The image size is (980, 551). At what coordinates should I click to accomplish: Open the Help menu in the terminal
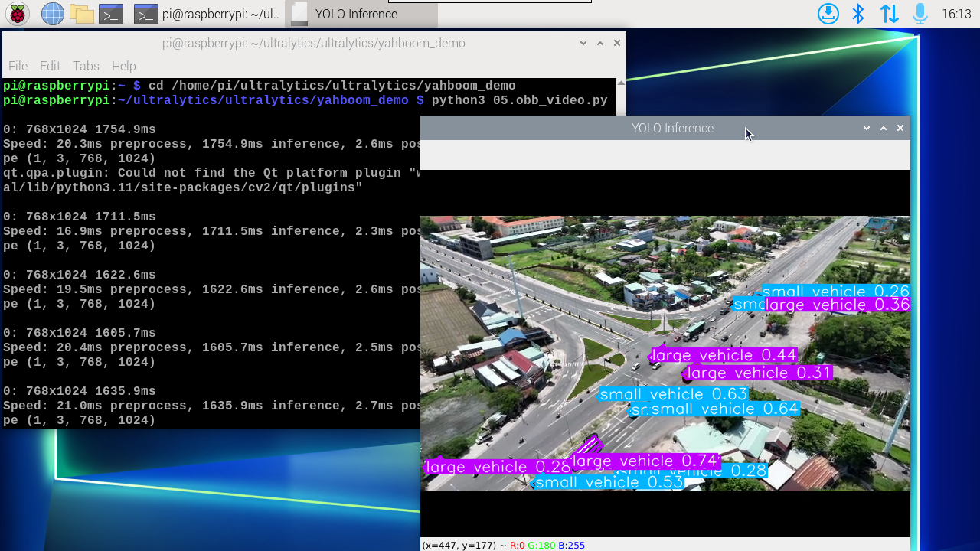(123, 66)
